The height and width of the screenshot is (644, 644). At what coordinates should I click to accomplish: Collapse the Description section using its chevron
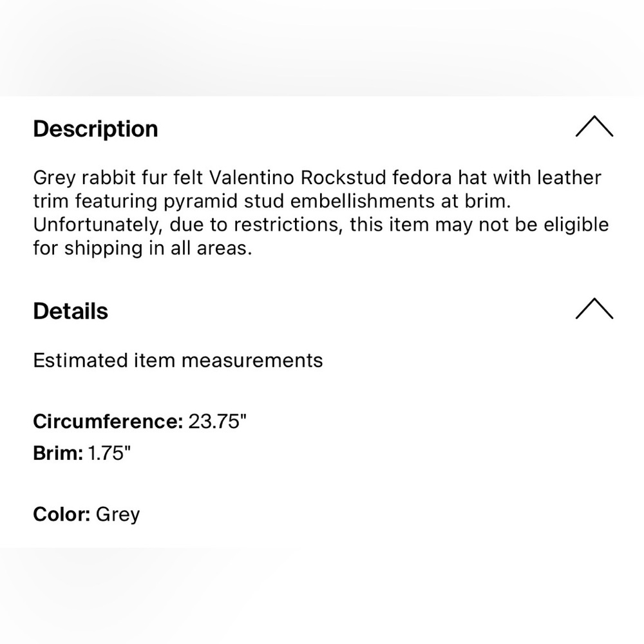click(x=594, y=126)
